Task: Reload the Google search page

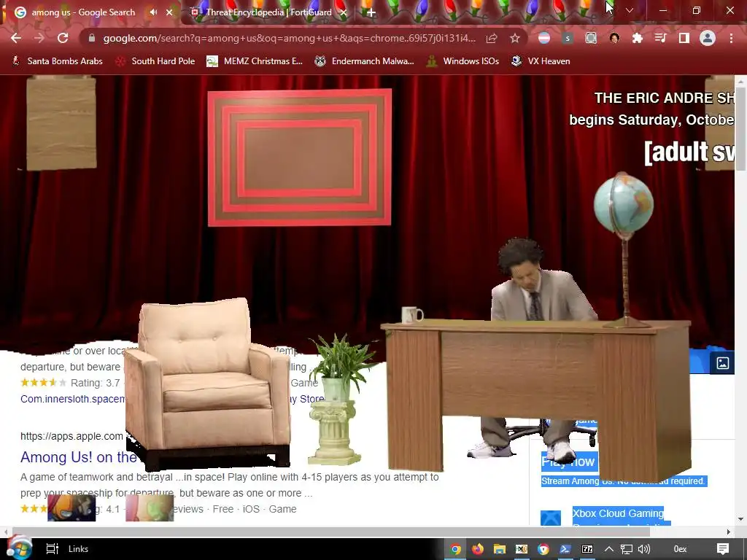Action: pyautogui.click(x=63, y=38)
